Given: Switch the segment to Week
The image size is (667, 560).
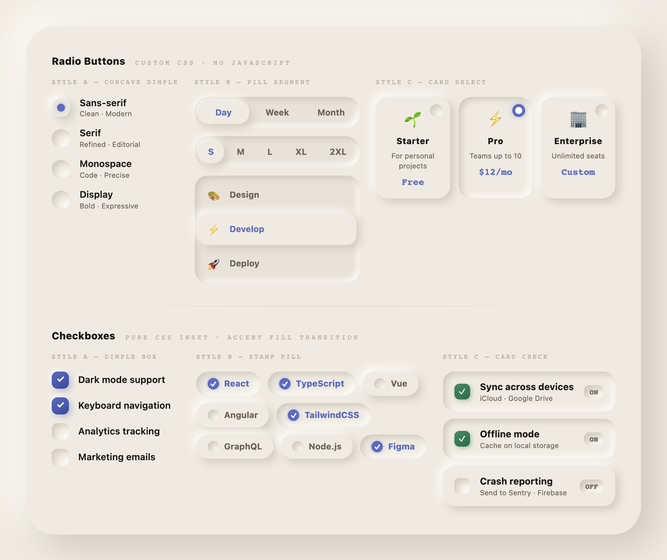Looking at the screenshot, I should (277, 112).
